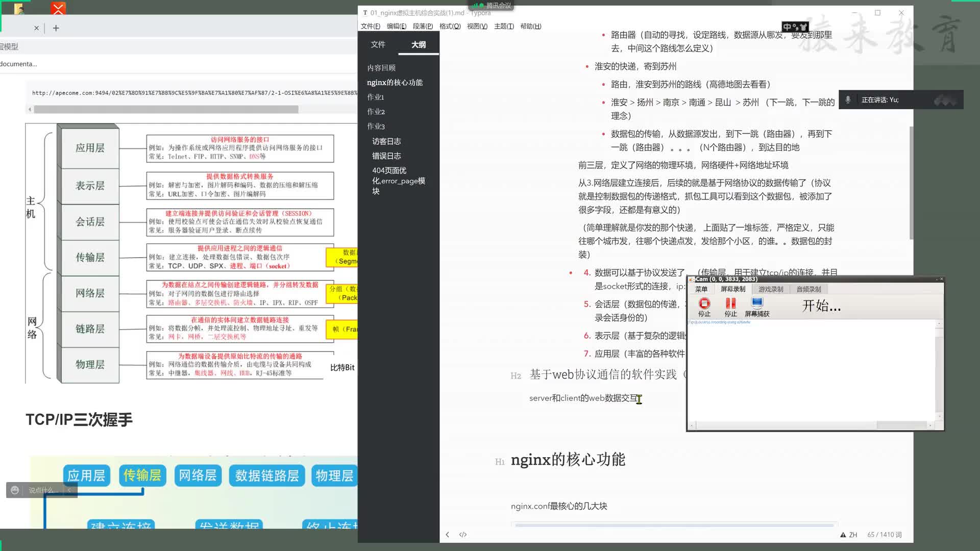980x551 pixels.
Task: Jump to 作业1 in the outline
Action: click(376, 97)
